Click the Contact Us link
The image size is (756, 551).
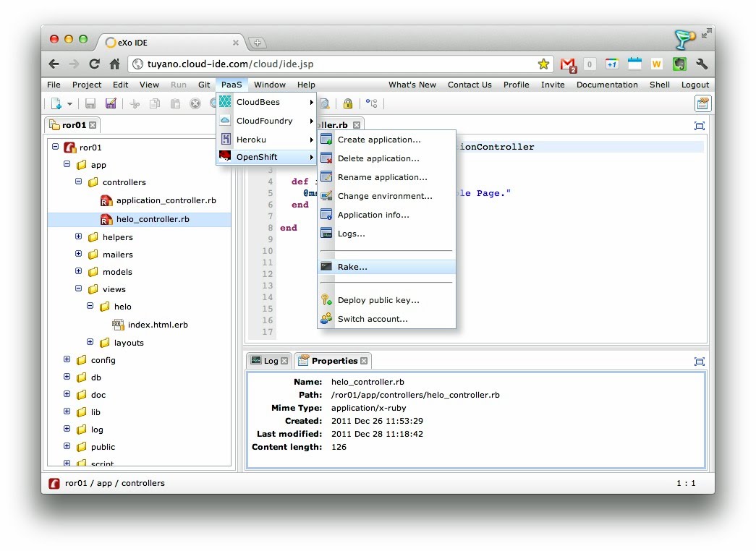[470, 85]
